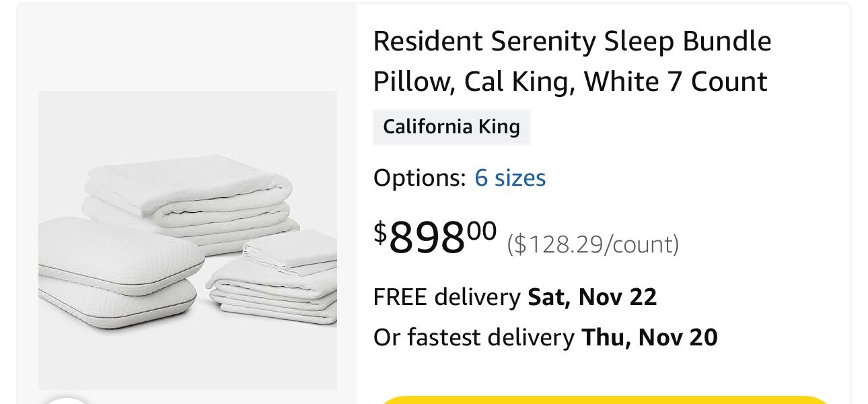Click the fastest delivery Thu, Nov 20 option
The image size is (868, 404).
tap(546, 336)
